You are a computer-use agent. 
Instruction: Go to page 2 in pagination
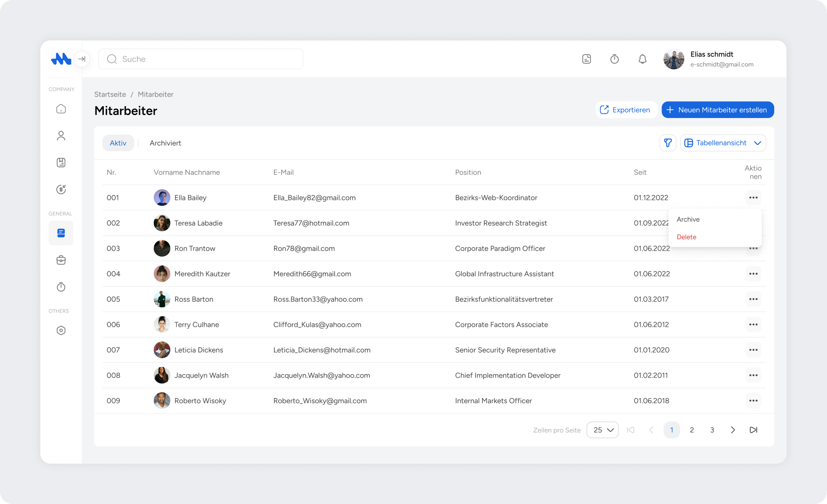[x=692, y=430]
